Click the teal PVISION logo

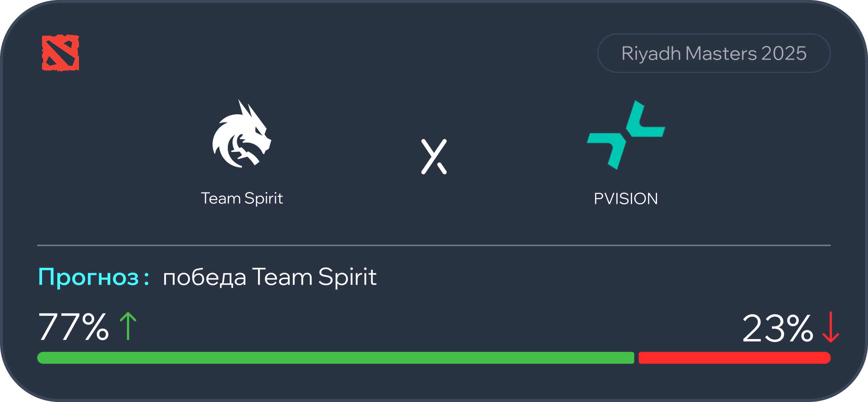(626, 135)
